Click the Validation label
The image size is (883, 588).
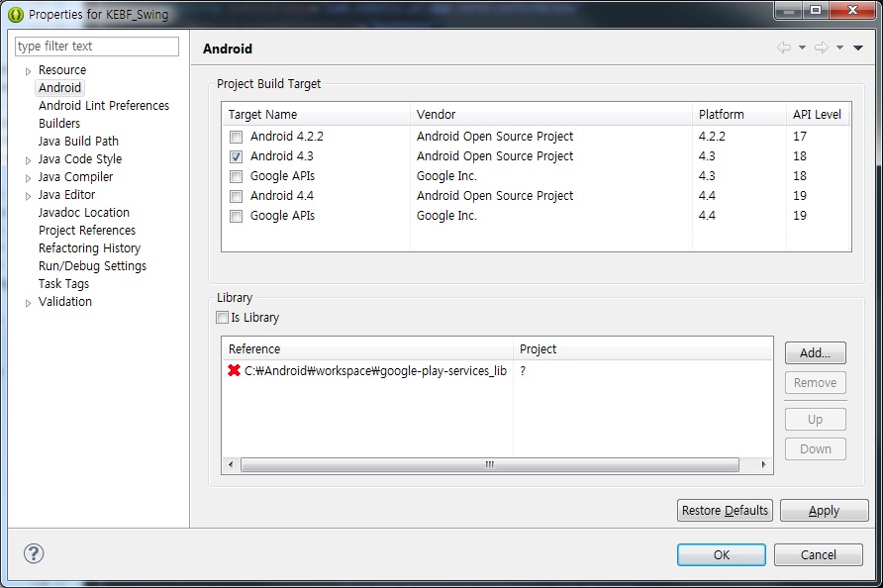click(64, 301)
